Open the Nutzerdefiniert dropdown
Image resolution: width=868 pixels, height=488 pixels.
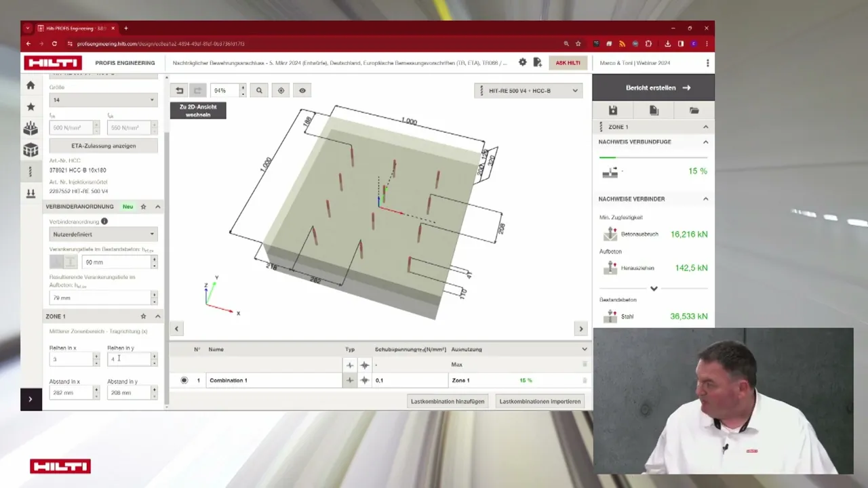coord(103,234)
